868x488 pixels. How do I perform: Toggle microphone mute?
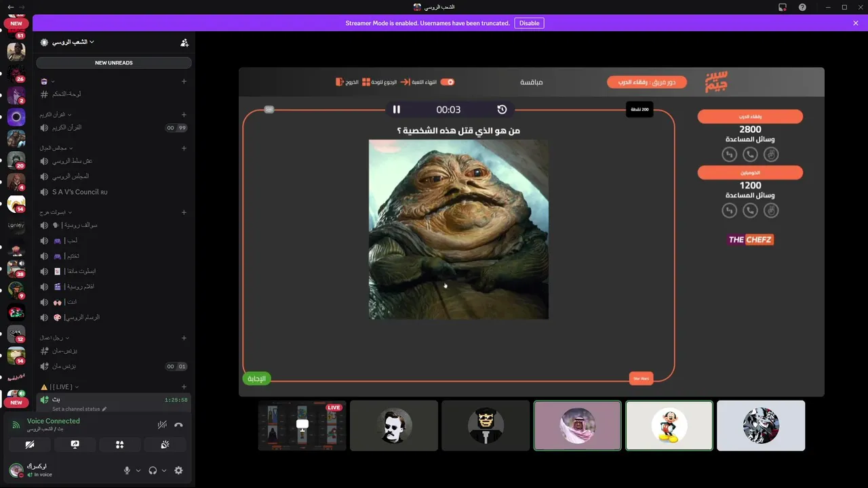pos(127,470)
